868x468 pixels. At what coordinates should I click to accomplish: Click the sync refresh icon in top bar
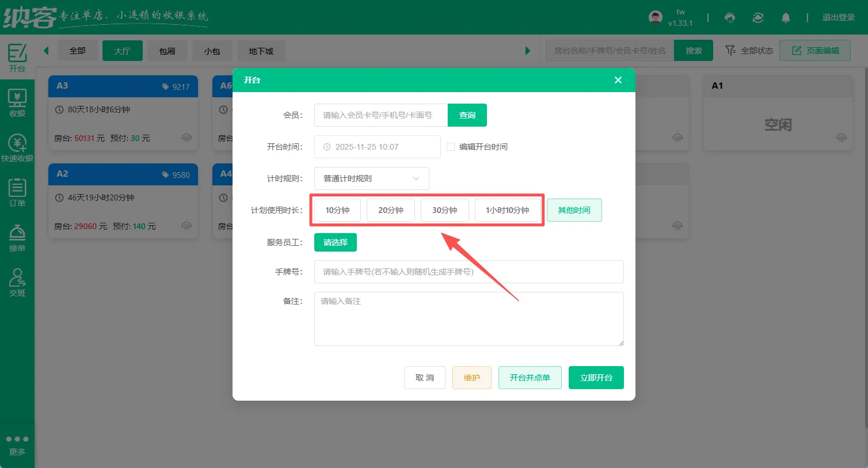coord(758,18)
